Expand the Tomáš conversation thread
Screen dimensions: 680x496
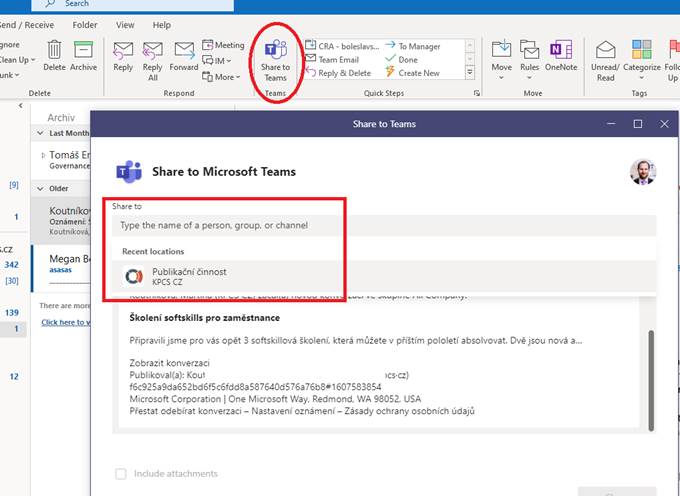click(42, 155)
